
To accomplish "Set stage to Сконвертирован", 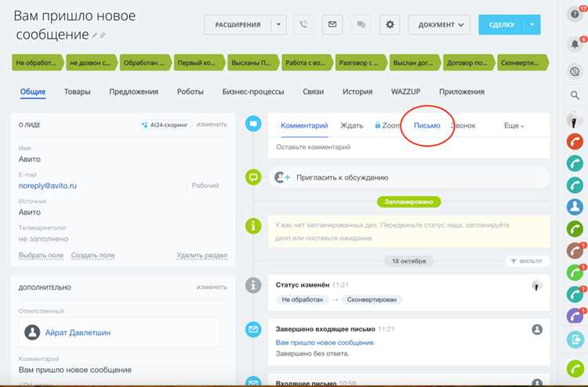I will tap(523, 63).
